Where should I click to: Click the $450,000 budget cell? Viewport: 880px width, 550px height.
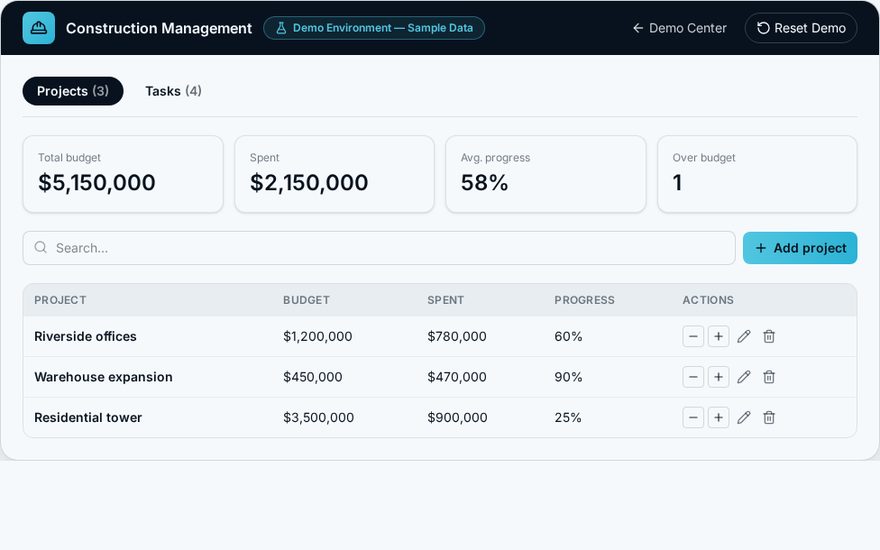tap(313, 377)
